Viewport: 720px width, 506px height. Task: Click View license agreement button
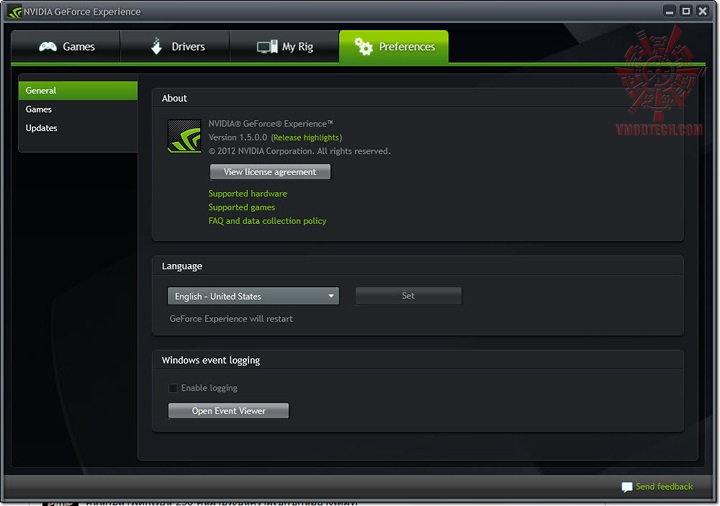click(x=270, y=172)
